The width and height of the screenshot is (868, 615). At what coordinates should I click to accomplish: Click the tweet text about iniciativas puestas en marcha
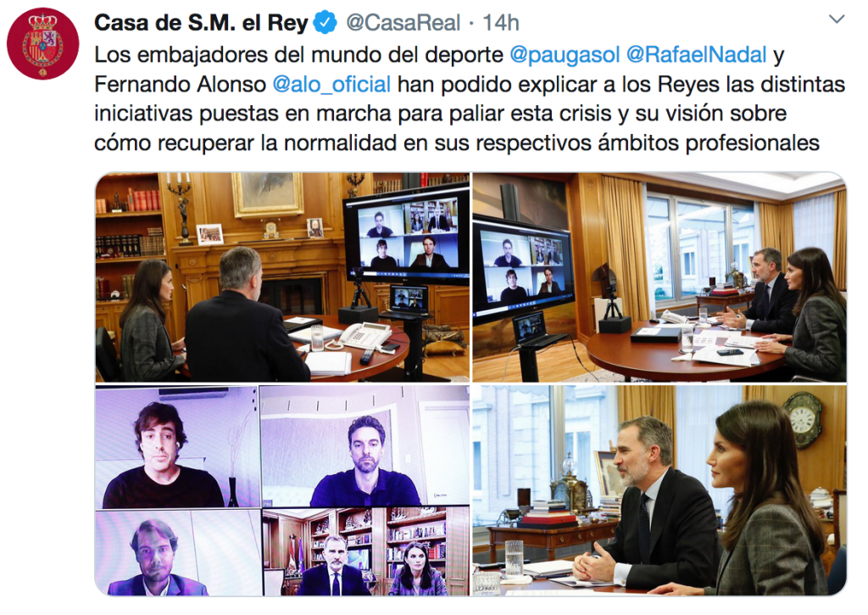point(440,114)
